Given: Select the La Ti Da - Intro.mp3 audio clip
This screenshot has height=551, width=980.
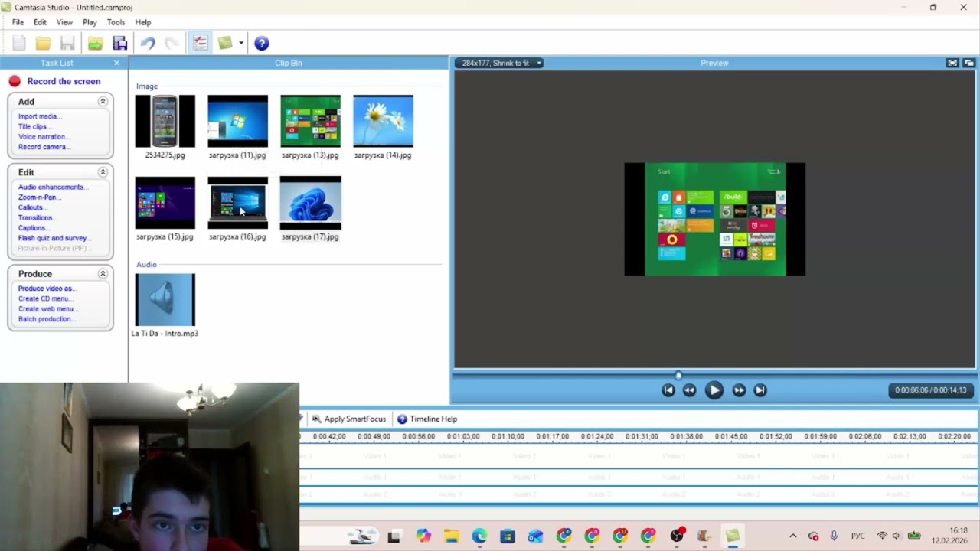Looking at the screenshot, I should tap(165, 300).
